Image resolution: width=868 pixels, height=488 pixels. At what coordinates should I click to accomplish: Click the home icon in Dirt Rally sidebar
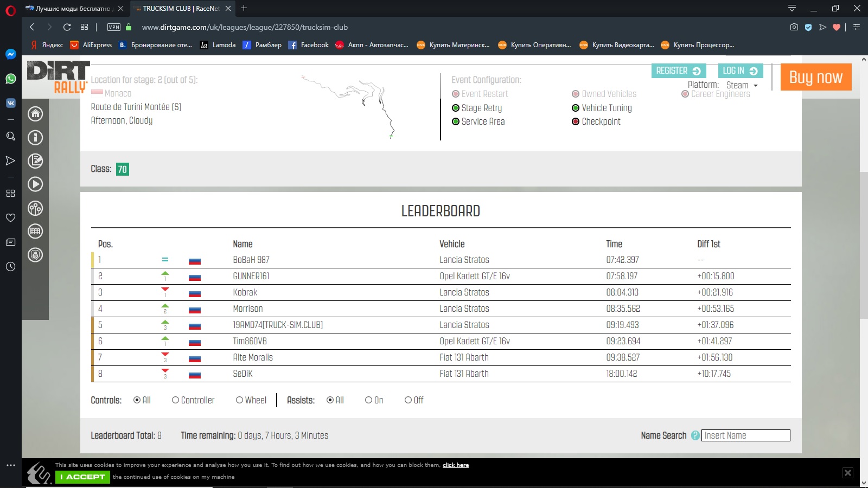[35, 114]
